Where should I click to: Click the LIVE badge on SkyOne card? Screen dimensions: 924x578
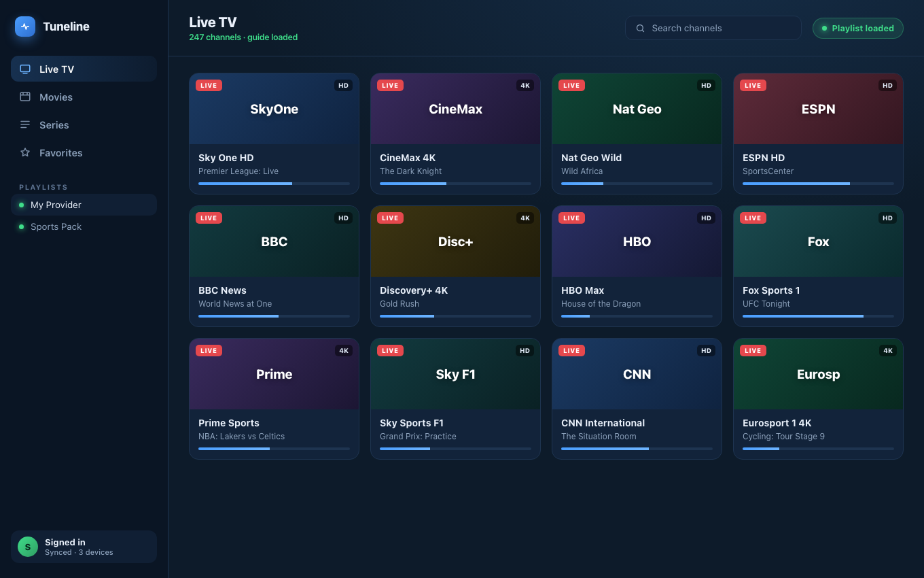point(209,86)
